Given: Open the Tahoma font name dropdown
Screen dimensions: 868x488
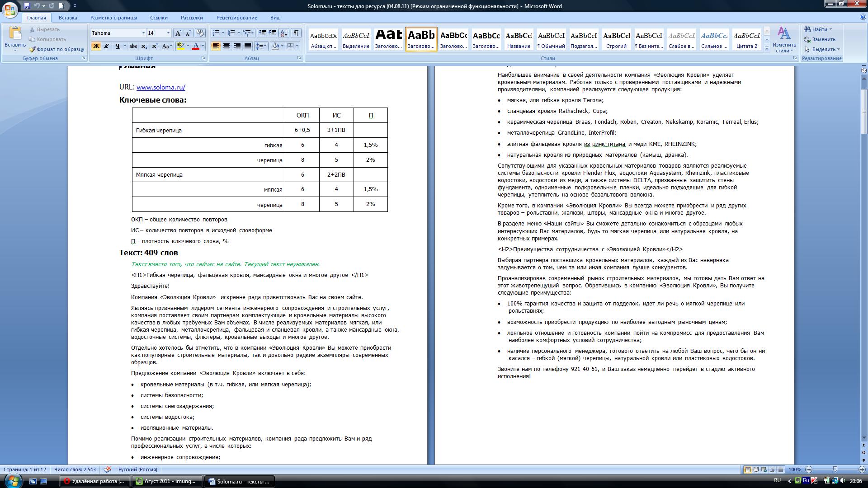Looking at the screenshot, I should point(143,33).
